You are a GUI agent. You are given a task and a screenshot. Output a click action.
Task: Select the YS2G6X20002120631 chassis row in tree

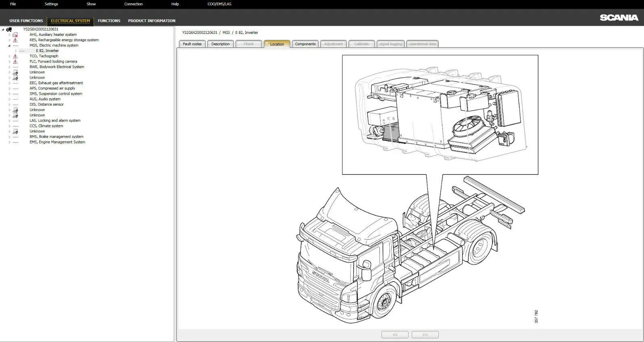[41, 29]
